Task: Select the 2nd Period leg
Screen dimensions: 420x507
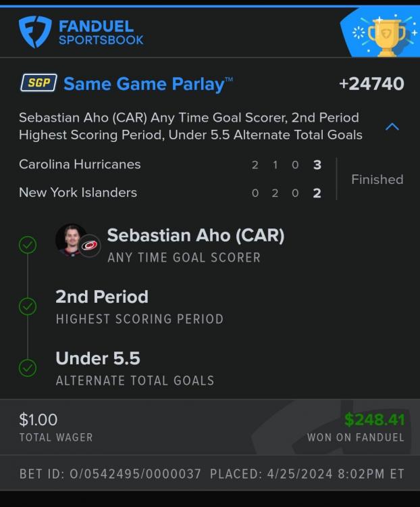Action: pyautogui.click(x=102, y=297)
